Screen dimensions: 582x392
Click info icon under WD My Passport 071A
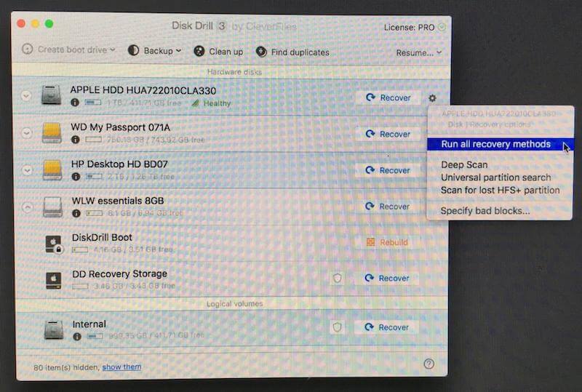point(76,140)
